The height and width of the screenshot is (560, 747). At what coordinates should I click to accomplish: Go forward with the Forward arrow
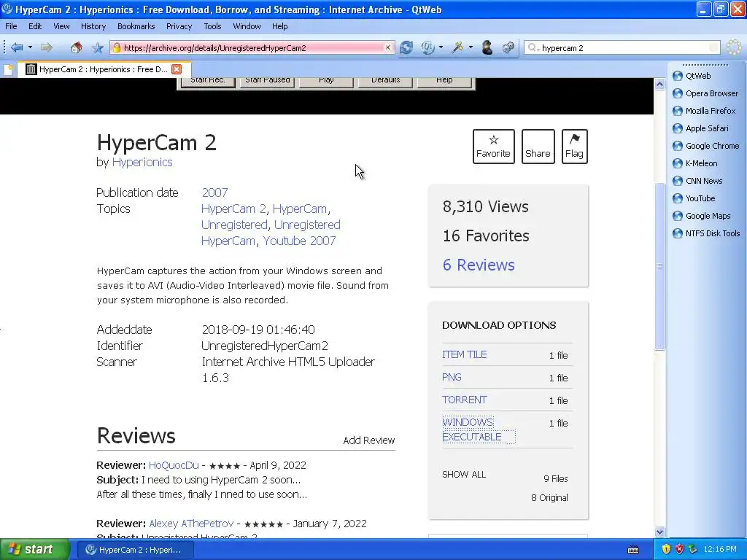click(x=46, y=47)
